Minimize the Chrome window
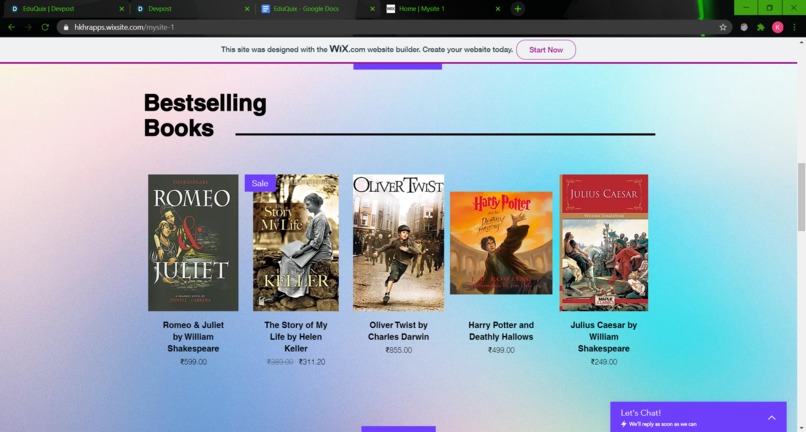Viewport: 806px width, 432px height. 746,8
